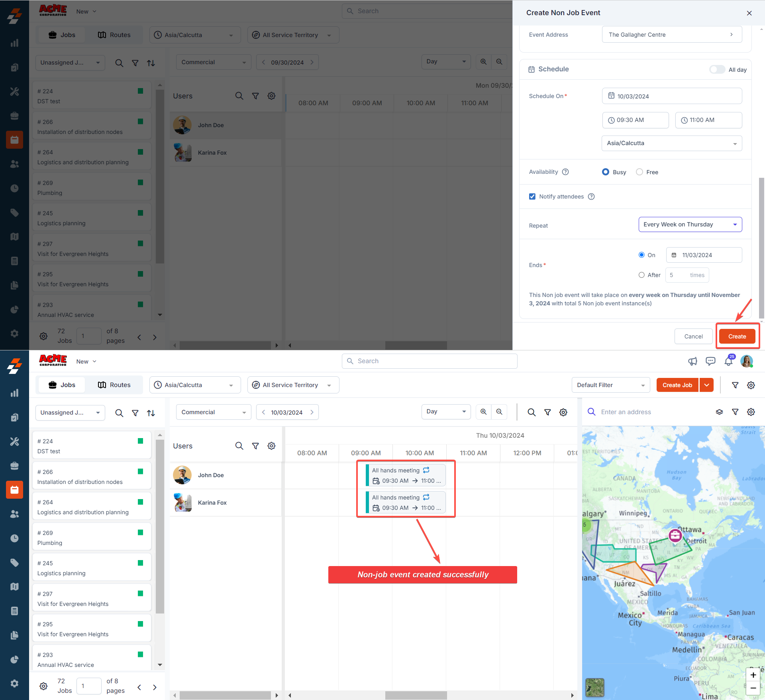Switch to the Routes tab in lower view

[x=114, y=385]
